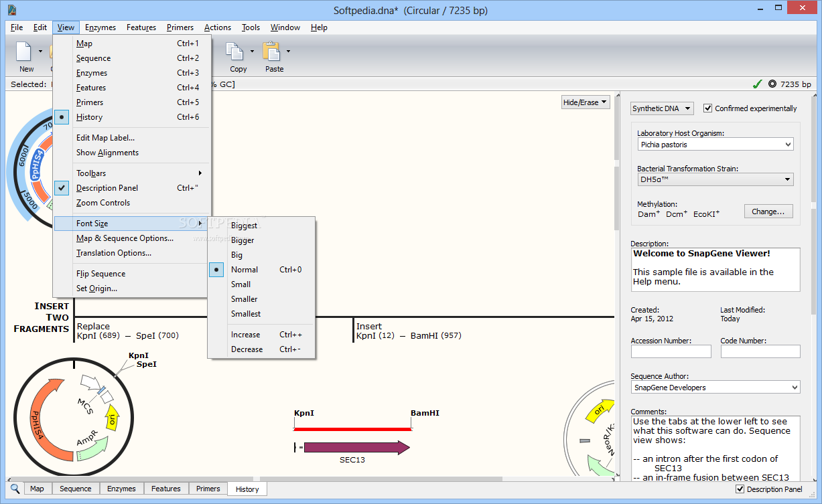Open the Enzymes menu in the menu bar

[100, 27]
